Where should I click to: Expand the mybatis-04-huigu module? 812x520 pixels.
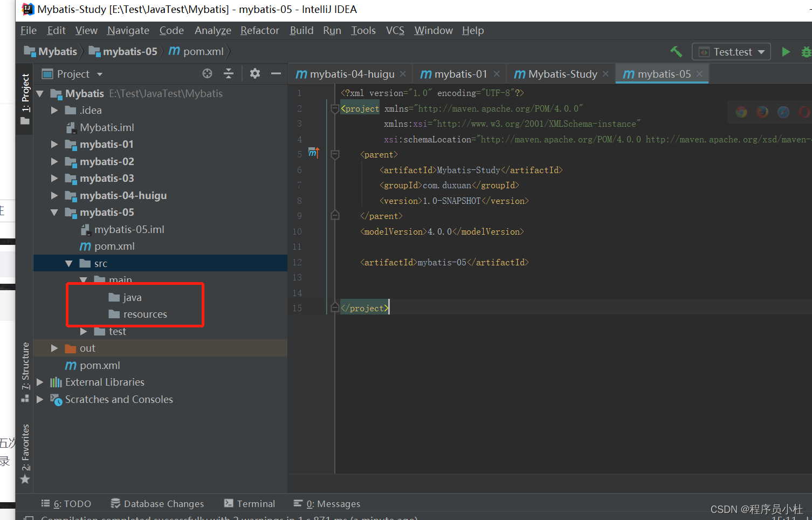[x=54, y=195]
